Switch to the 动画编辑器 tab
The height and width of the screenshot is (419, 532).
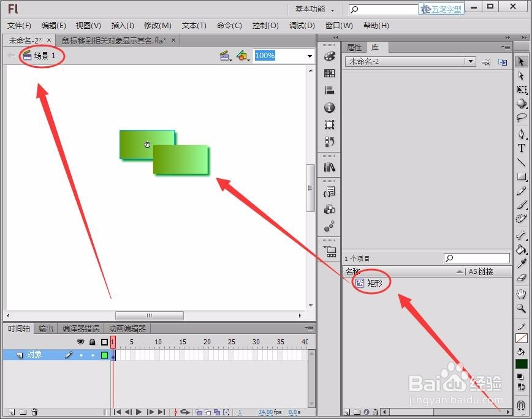(x=127, y=328)
